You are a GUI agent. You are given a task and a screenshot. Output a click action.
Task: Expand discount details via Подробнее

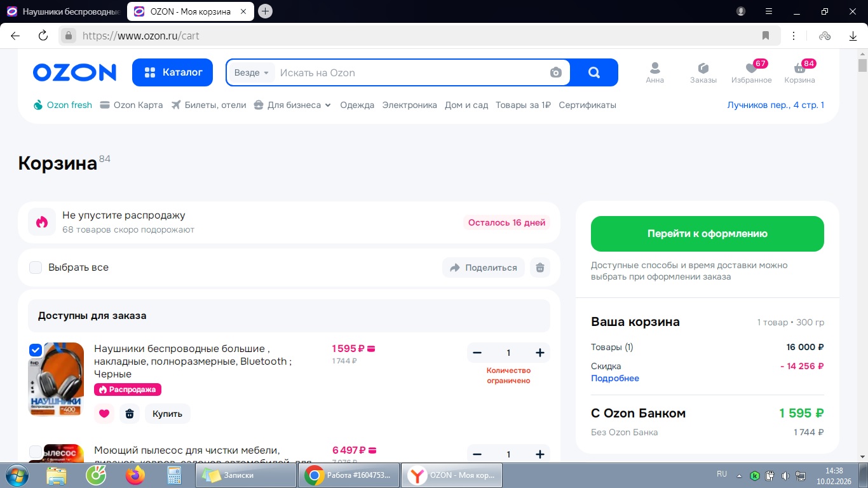click(614, 378)
